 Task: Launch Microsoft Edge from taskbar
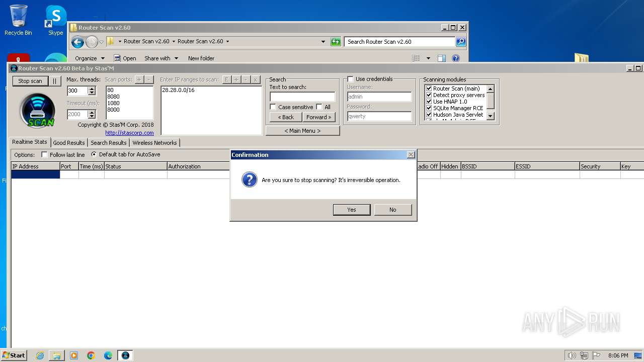108,355
